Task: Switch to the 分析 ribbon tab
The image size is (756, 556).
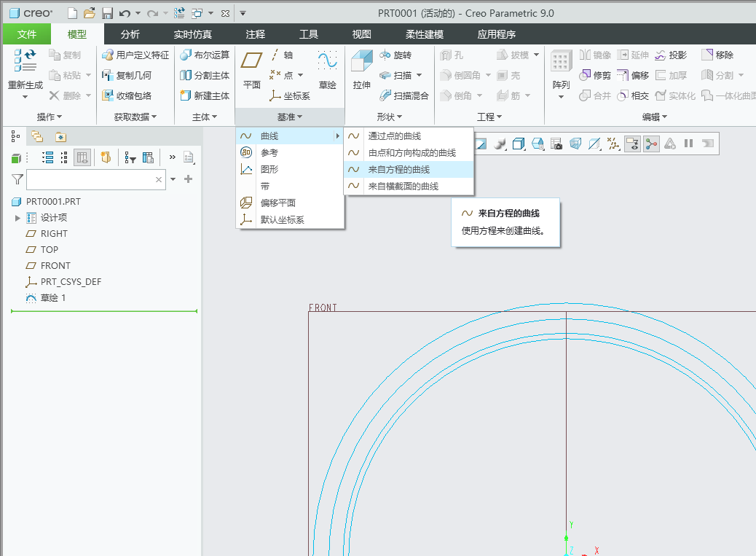Action: click(130, 34)
